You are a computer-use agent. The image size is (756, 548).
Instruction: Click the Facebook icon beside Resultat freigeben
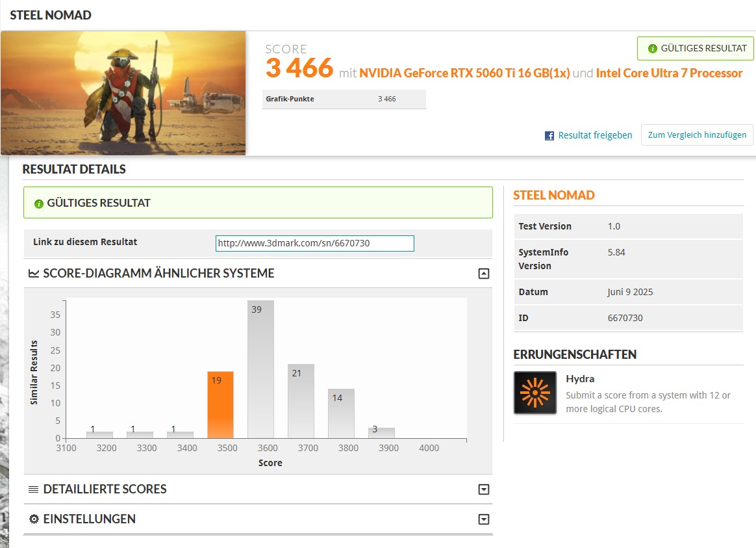pos(549,136)
